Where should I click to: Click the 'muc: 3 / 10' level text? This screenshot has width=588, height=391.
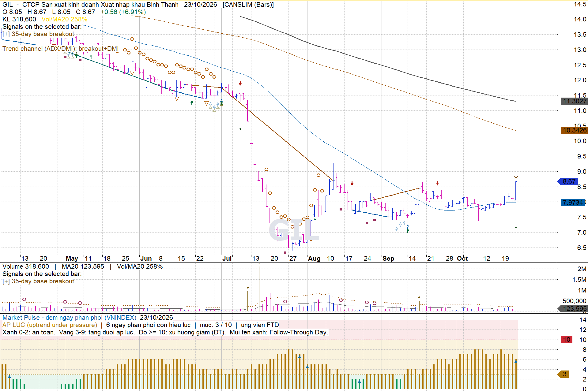[216, 325]
